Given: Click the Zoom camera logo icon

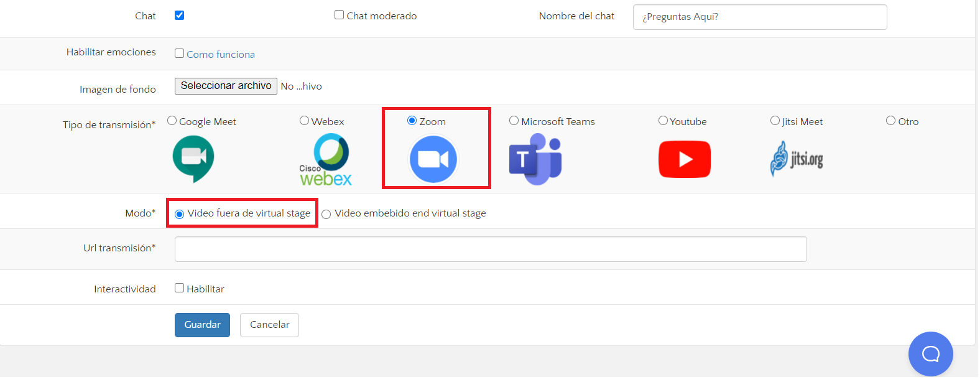Looking at the screenshot, I should tap(433, 159).
